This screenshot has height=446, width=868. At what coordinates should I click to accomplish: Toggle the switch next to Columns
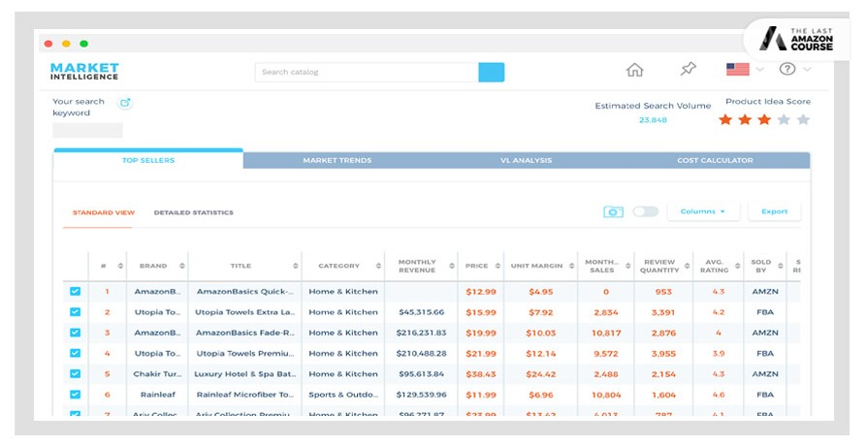coord(646,211)
